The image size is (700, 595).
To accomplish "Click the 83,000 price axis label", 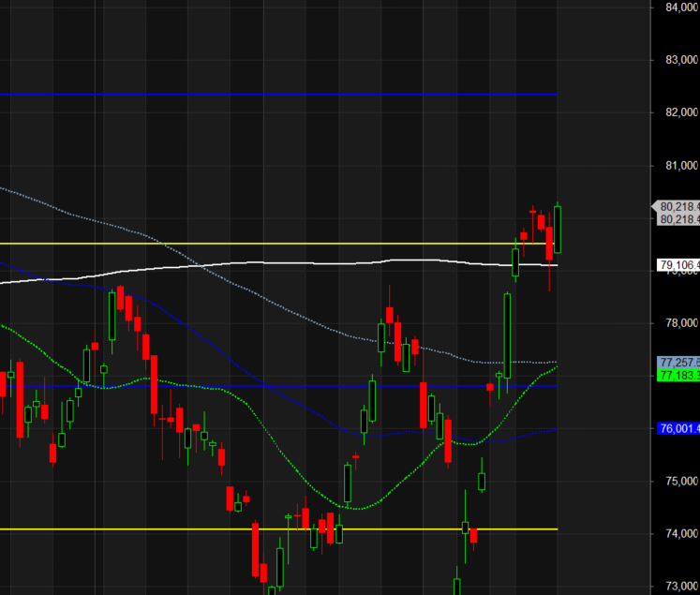I will tap(682, 60).
